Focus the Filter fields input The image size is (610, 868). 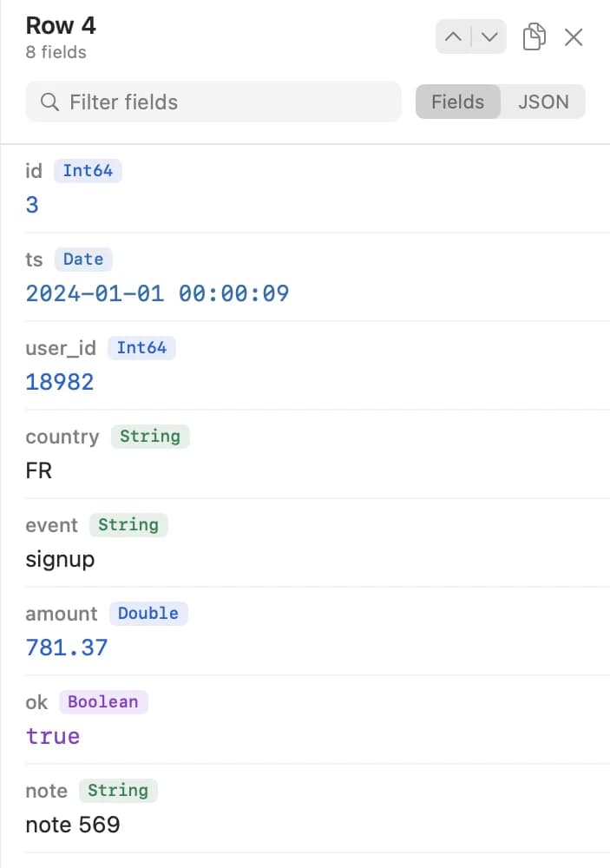[213, 102]
